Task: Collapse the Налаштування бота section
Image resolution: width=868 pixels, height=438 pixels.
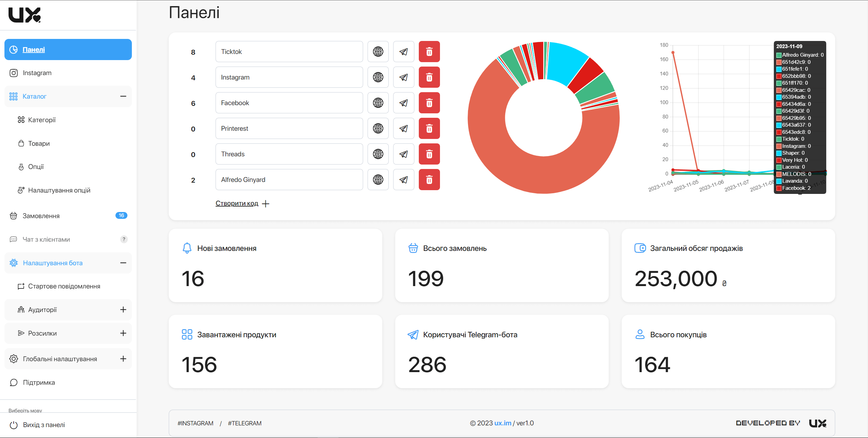Action: [123, 263]
